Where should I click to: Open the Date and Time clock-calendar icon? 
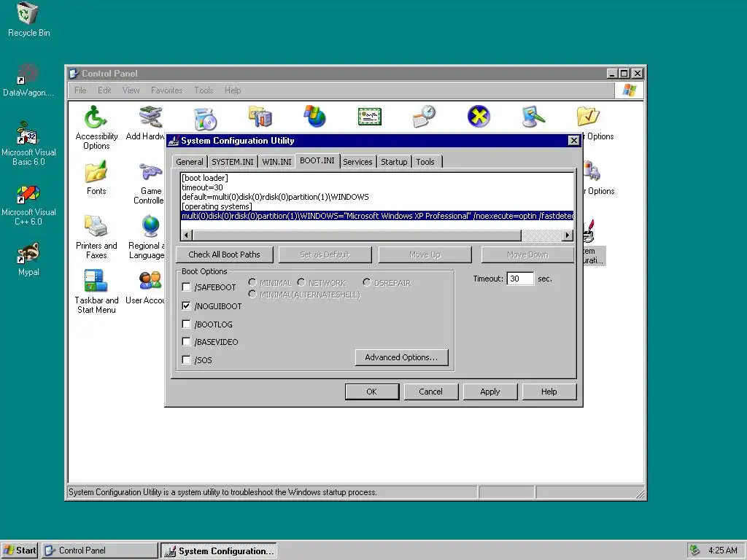[424, 117]
